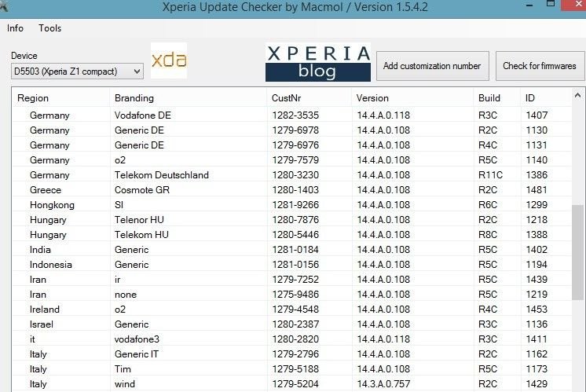
Task: Select Generic IT row
Action: [292, 354]
